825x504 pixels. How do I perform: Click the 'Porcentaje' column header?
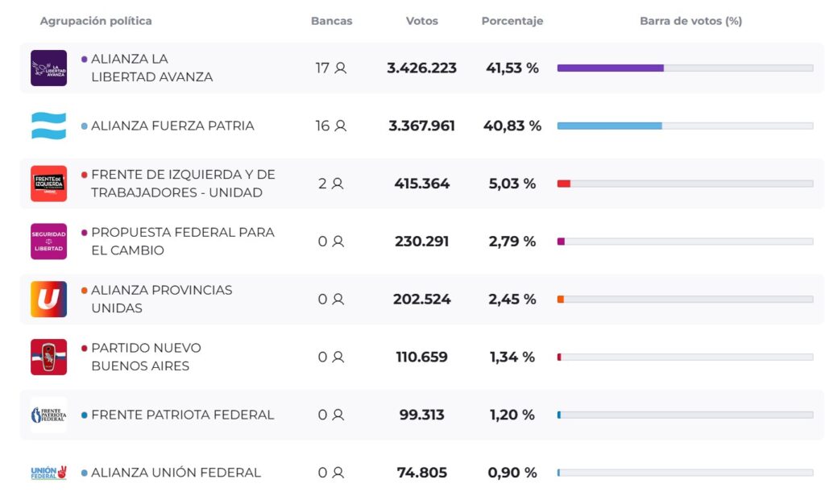click(512, 21)
